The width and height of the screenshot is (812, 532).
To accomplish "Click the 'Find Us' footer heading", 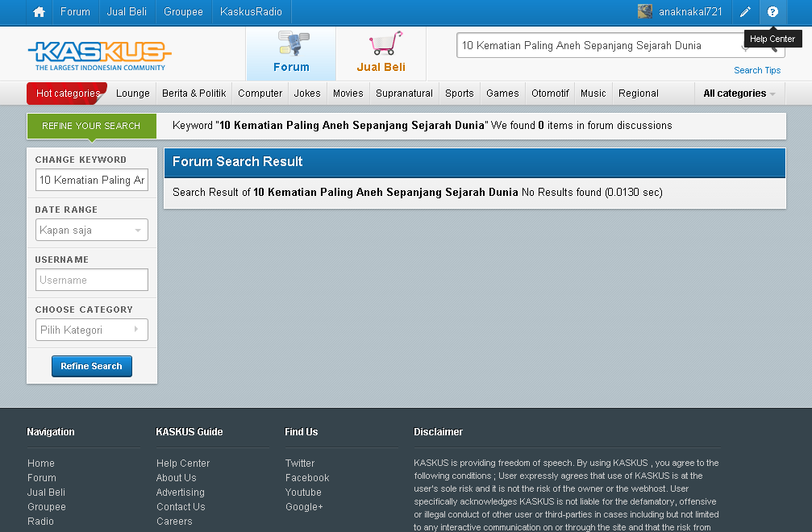I will 302,431.
